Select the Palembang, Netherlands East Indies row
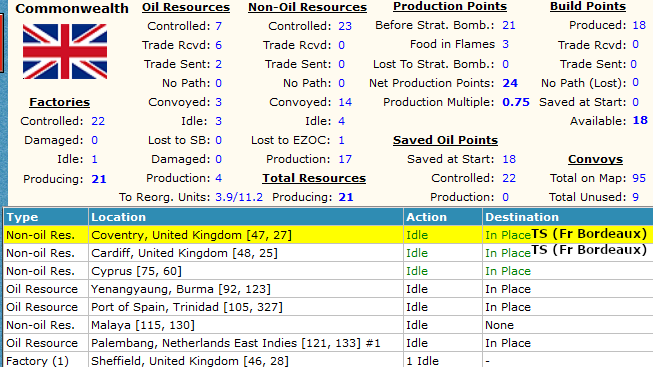 328,343
